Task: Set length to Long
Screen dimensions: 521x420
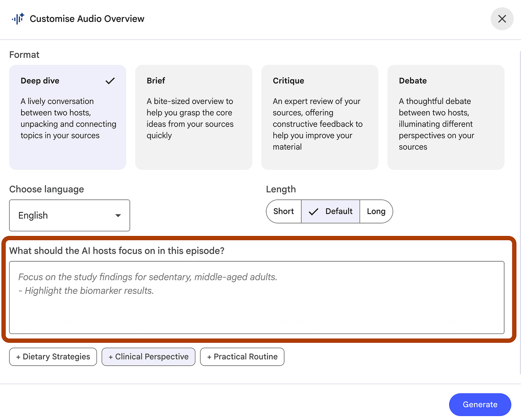Action: click(376, 211)
